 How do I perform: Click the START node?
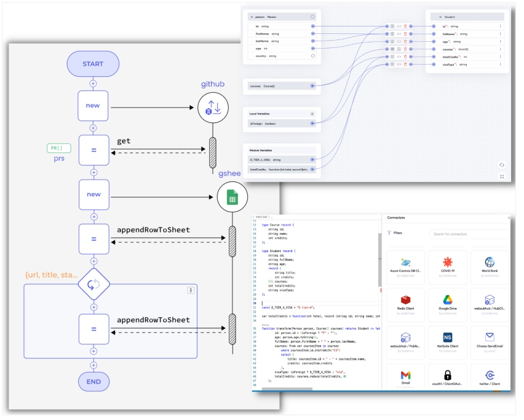(x=94, y=65)
